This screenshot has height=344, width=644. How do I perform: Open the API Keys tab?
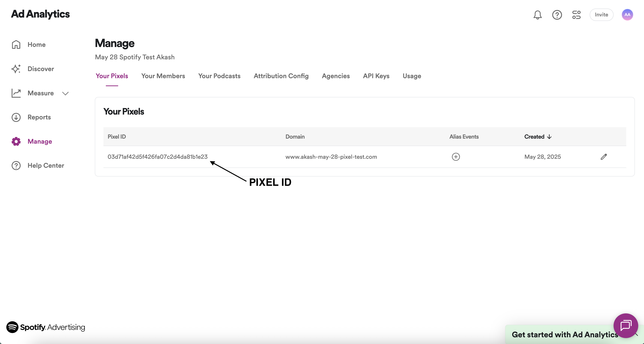click(x=376, y=76)
